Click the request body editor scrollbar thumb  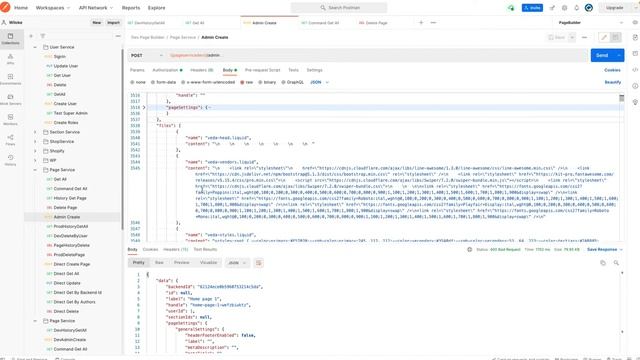621,98
